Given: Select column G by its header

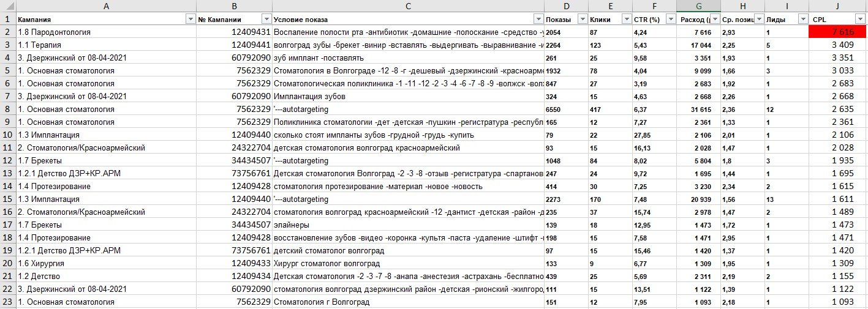Looking at the screenshot, I should (698, 6).
